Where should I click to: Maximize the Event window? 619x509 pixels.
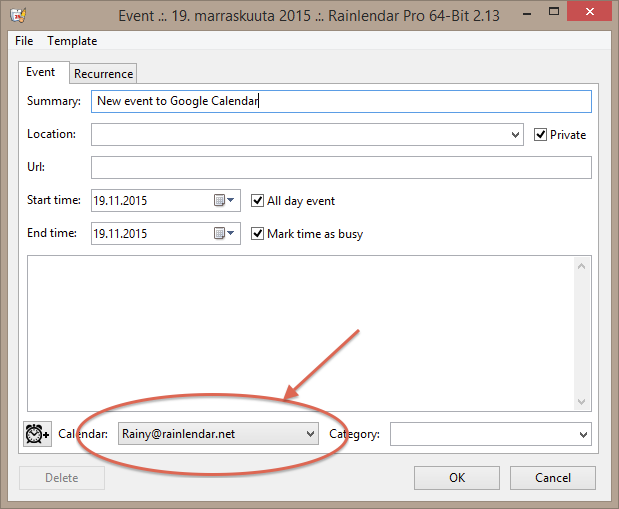[x=554, y=11]
